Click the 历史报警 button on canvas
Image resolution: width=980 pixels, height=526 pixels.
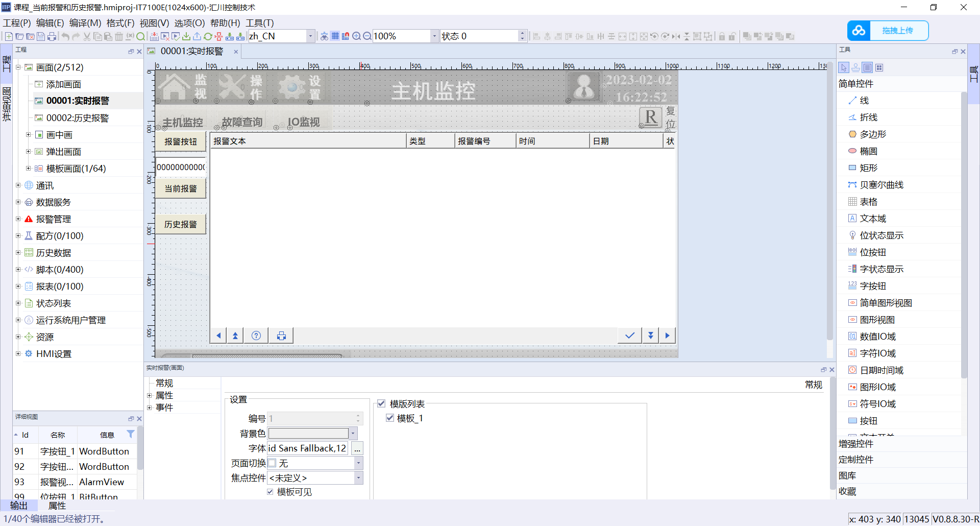[181, 224]
